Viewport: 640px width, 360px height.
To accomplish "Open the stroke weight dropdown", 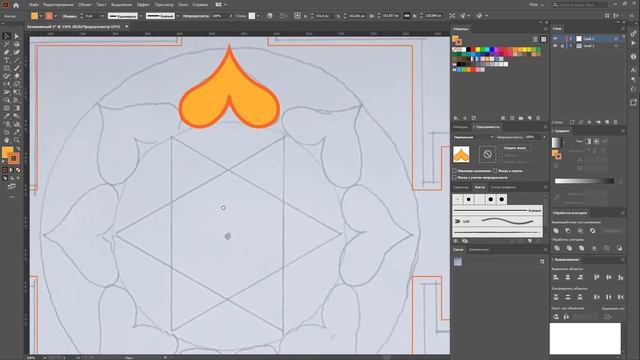I will coord(102,16).
